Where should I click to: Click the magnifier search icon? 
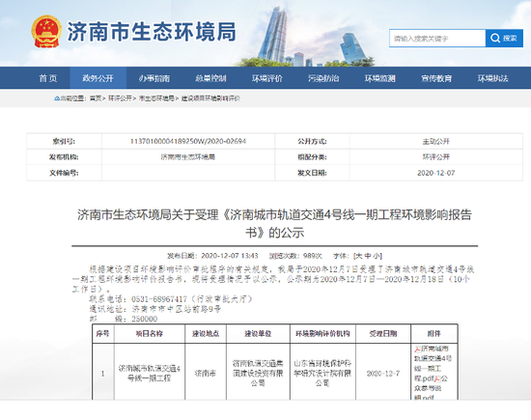coord(495,39)
